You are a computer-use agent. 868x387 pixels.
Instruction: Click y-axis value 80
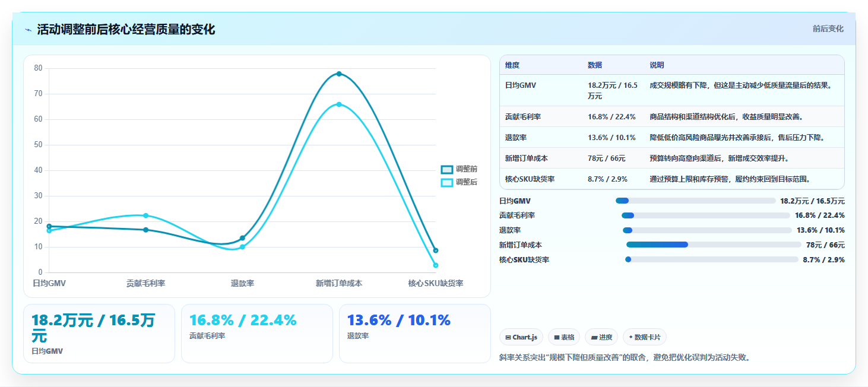[38, 68]
